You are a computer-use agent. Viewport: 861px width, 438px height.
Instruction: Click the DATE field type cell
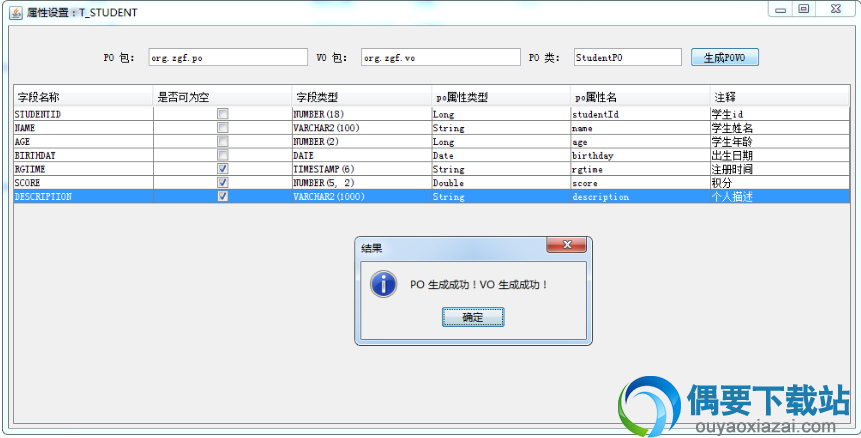click(362, 155)
